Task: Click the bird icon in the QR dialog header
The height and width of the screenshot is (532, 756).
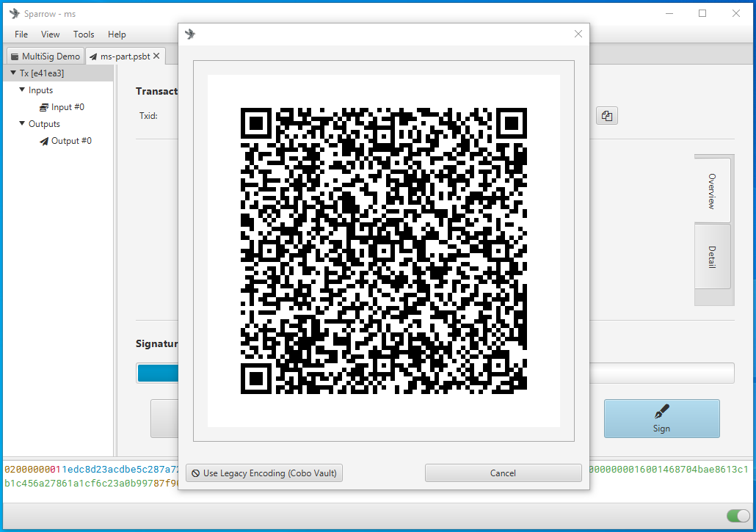Action: (190, 34)
